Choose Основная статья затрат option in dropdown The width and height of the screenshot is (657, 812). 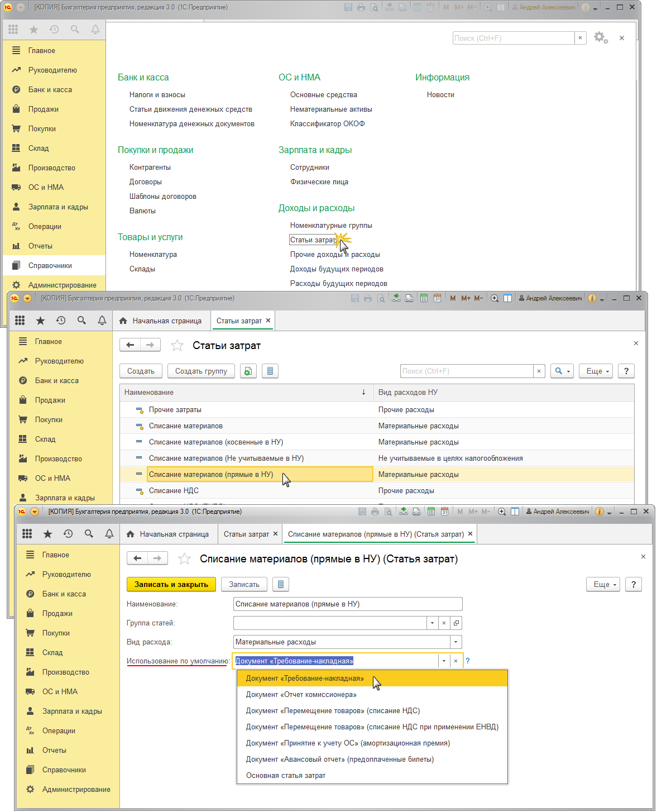click(x=286, y=776)
